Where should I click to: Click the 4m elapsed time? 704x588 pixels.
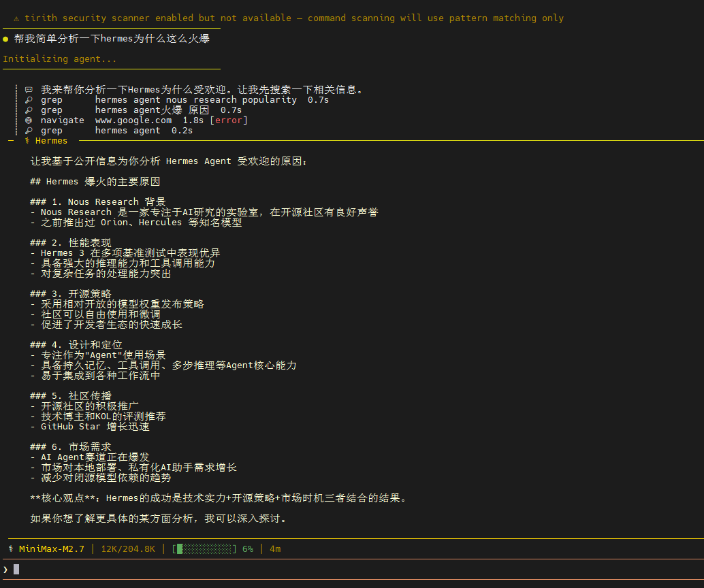click(275, 549)
